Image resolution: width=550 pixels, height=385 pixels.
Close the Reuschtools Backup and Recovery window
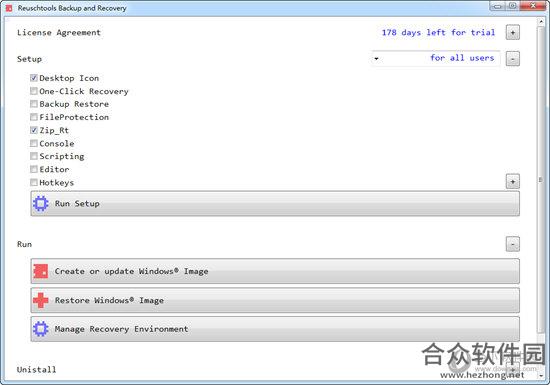point(533,6)
